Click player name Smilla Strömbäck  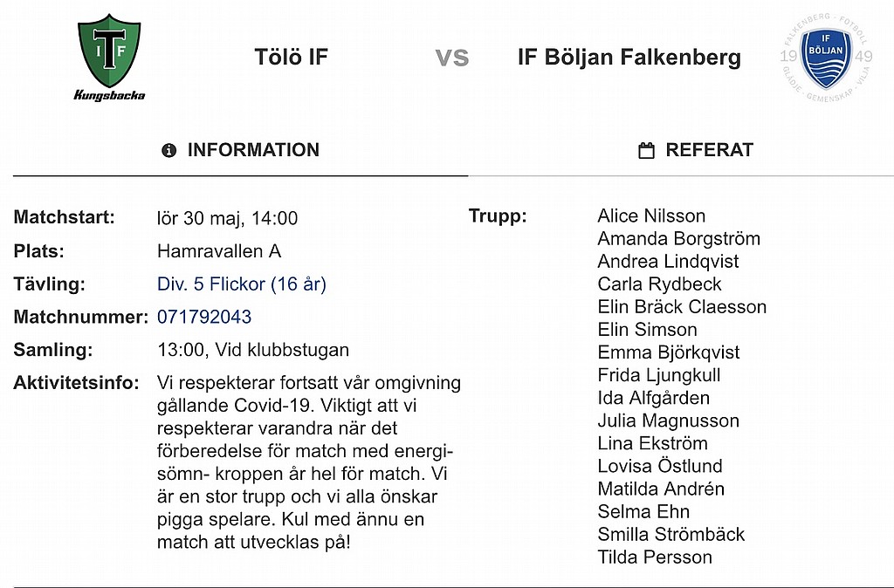pyautogui.click(x=671, y=534)
